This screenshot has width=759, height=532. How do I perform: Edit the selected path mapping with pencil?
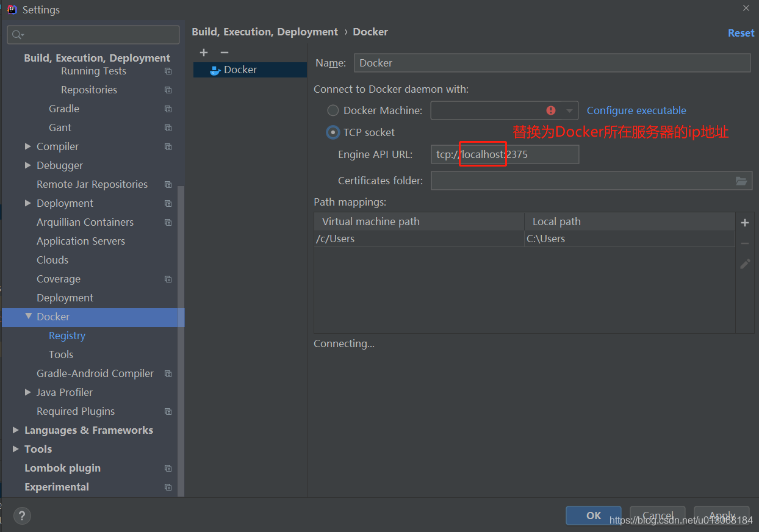[745, 264]
